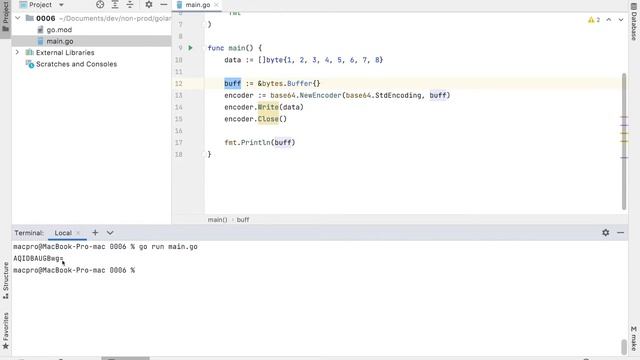The width and height of the screenshot is (640, 360).
Task: Open the make tool window
Action: [634, 338]
